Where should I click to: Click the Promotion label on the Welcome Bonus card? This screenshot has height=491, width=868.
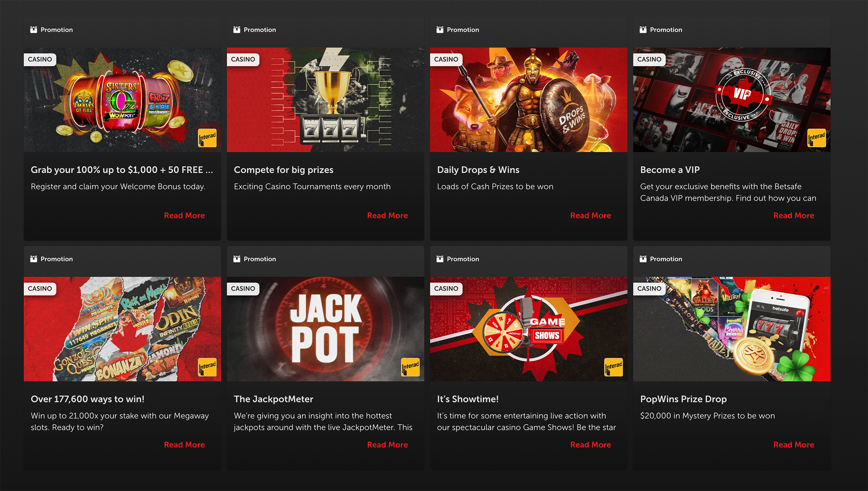click(x=57, y=30)
